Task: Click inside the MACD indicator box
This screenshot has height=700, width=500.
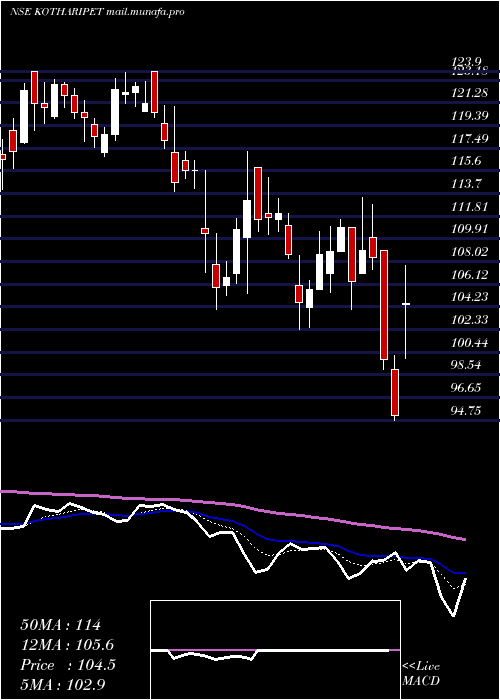Action: pyautogui.click(x=275, y=650)
